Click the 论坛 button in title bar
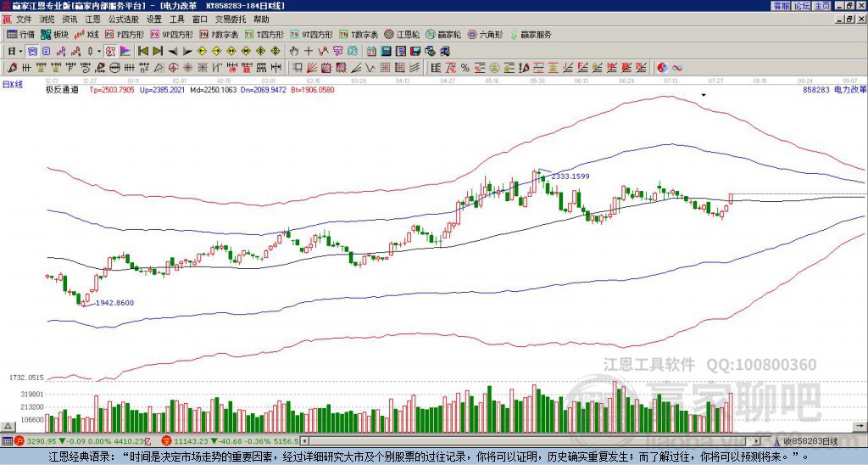The image size is (868, 465). click(x=802, y=6)
